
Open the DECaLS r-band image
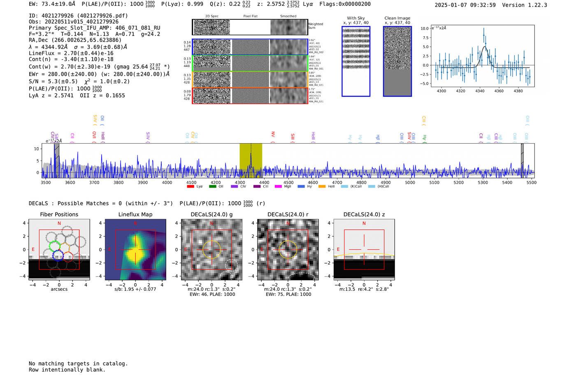tap(288, 250)
